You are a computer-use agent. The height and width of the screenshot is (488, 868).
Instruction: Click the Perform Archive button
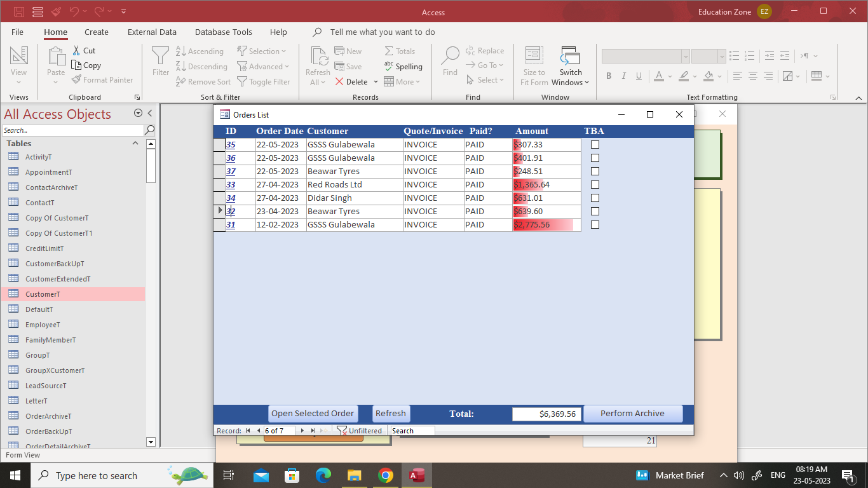(x=633, y=414)
